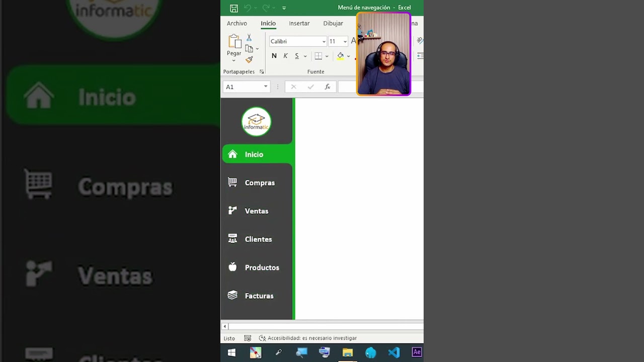Image resolution: width=644 pixels, height=362 pixels.
Task: Launch Visual Studio Code from taskbar
Action: click(394, 353)
